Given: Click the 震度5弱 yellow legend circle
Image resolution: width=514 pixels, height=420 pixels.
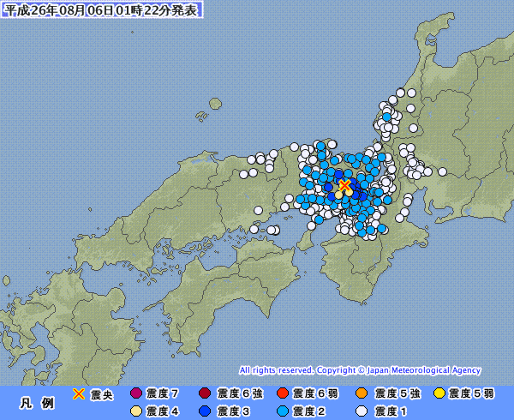Looking at the screenshot, I should (439, 393).
